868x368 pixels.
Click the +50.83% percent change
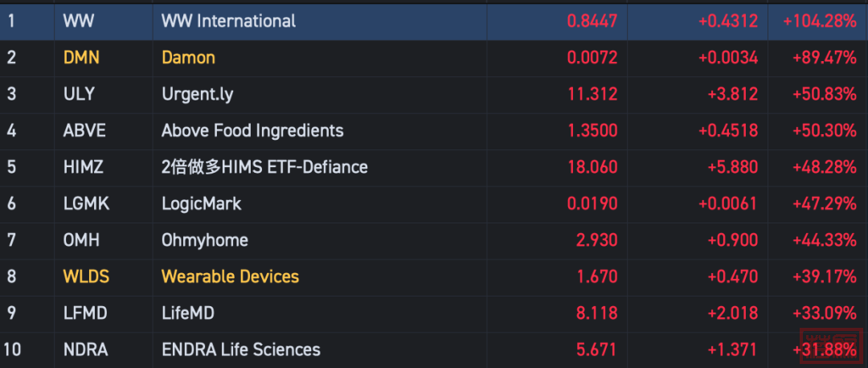(x=825, y=94)
